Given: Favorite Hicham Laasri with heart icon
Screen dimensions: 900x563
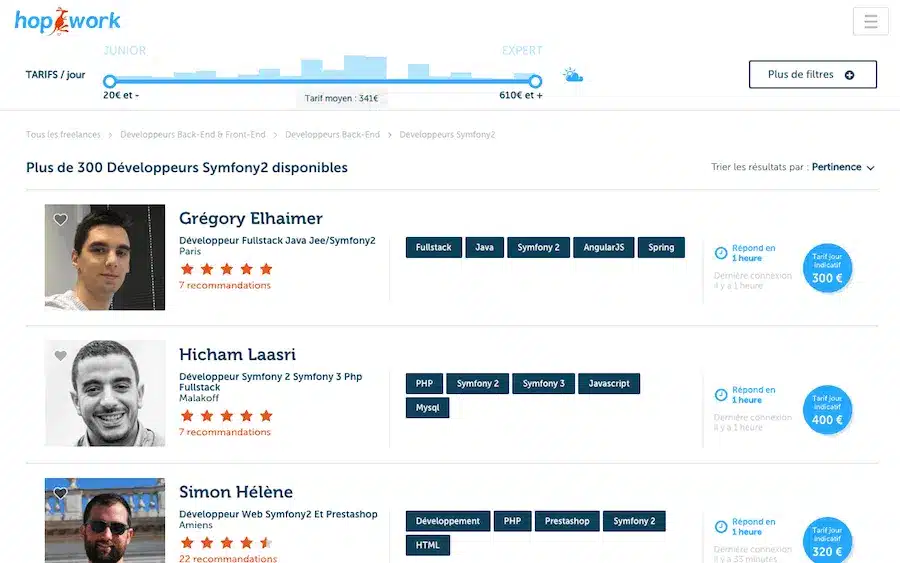Looking at the screenshot, I should tap(61, 355).
